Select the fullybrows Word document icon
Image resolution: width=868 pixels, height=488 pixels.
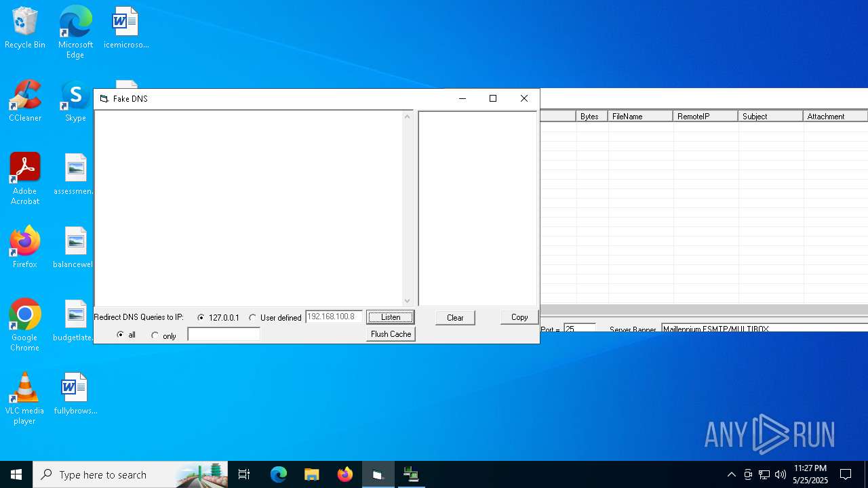point(75,394)
